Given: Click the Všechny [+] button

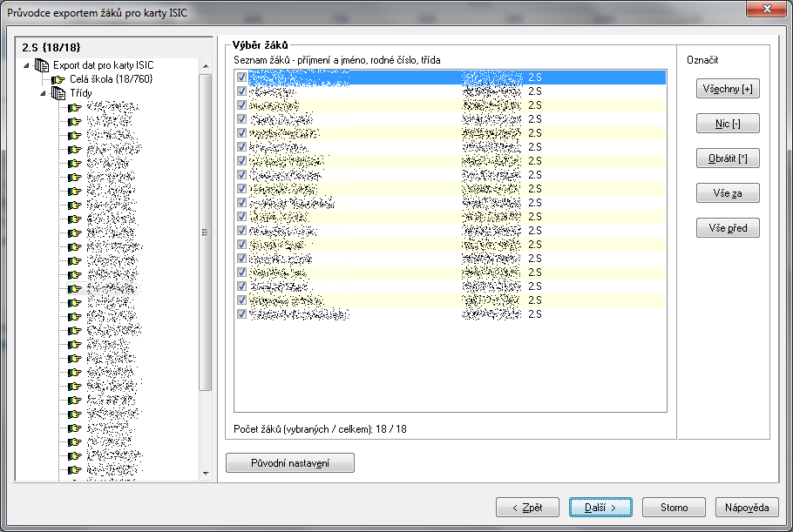Looking at the screenshot, I should (728, 89).
